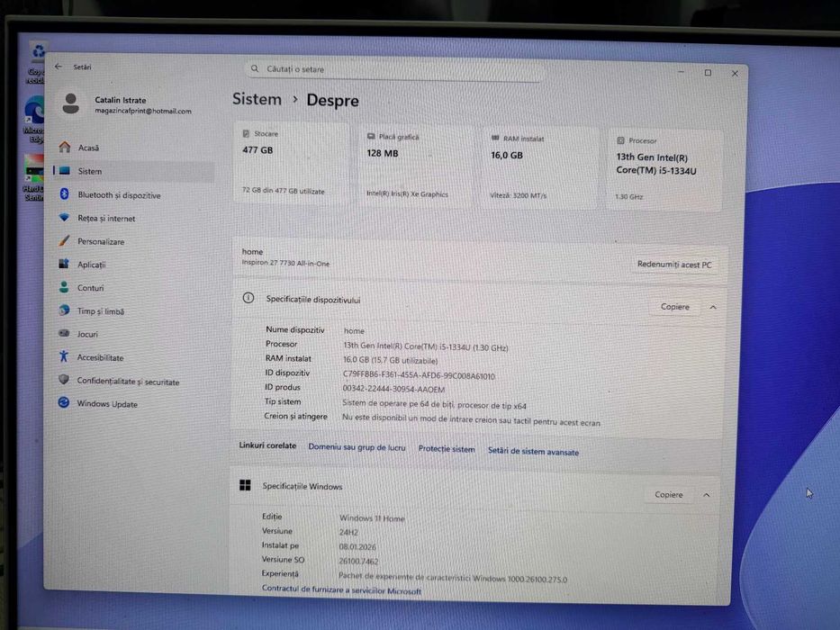The image size is (840, 630).
Task: Open the Catalin Istrate profile avatar
Action: [71, 103]
